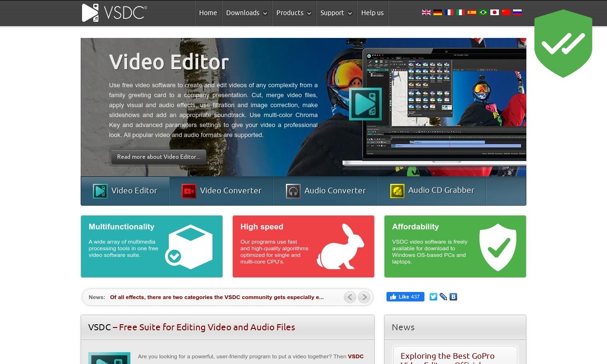Click the VK share icon
Screen dimensions: 607x364
[453, 297]
